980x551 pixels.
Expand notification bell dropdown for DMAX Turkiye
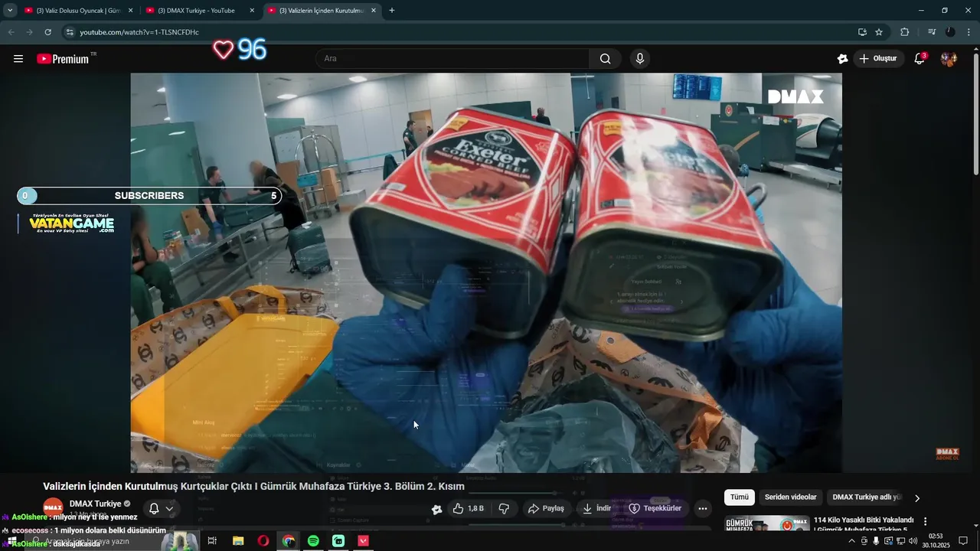[x=169, y=508]
